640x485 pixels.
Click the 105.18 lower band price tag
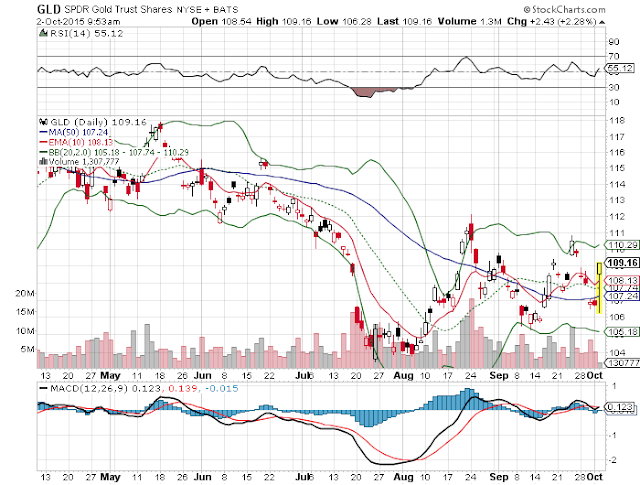pos(623,331)
